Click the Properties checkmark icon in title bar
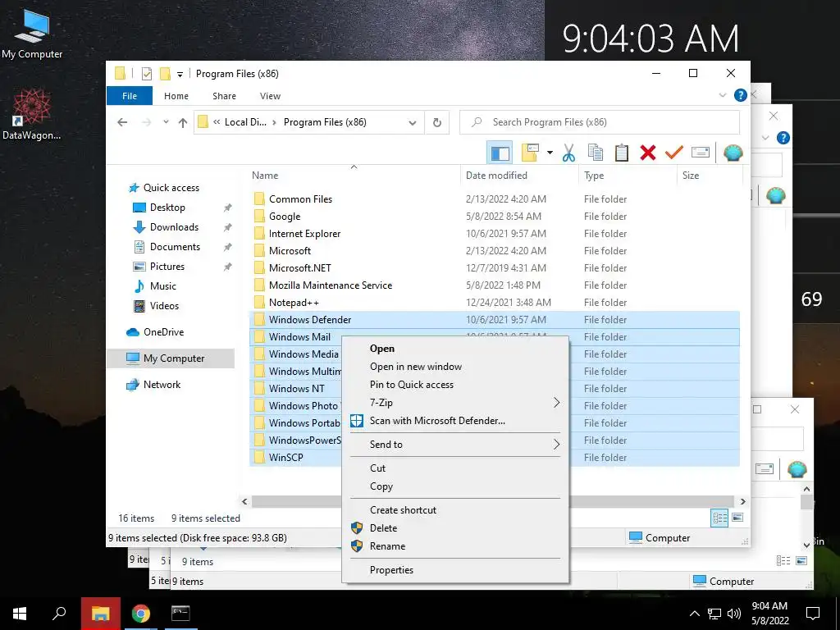This screenshot has height=630, width=840. click(146, 73)
